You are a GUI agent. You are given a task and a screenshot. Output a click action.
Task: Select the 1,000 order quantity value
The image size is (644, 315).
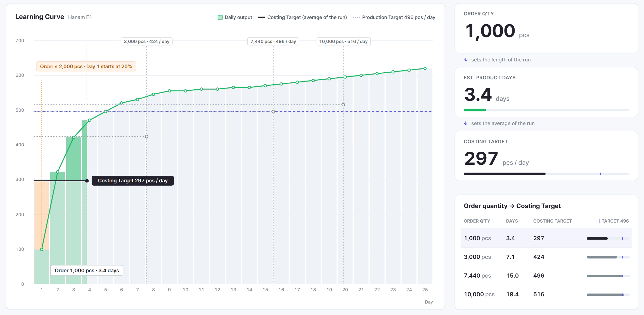490,31
